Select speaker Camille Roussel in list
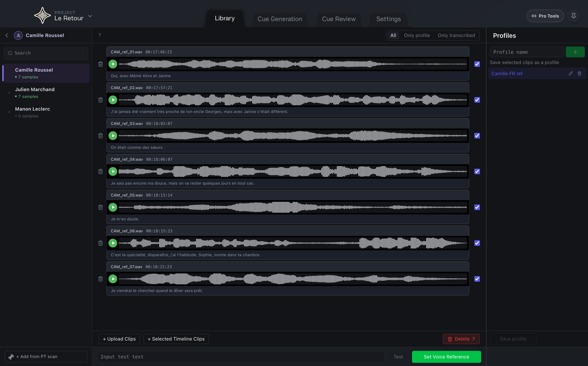The image size is (588, 366). point(46,73)
